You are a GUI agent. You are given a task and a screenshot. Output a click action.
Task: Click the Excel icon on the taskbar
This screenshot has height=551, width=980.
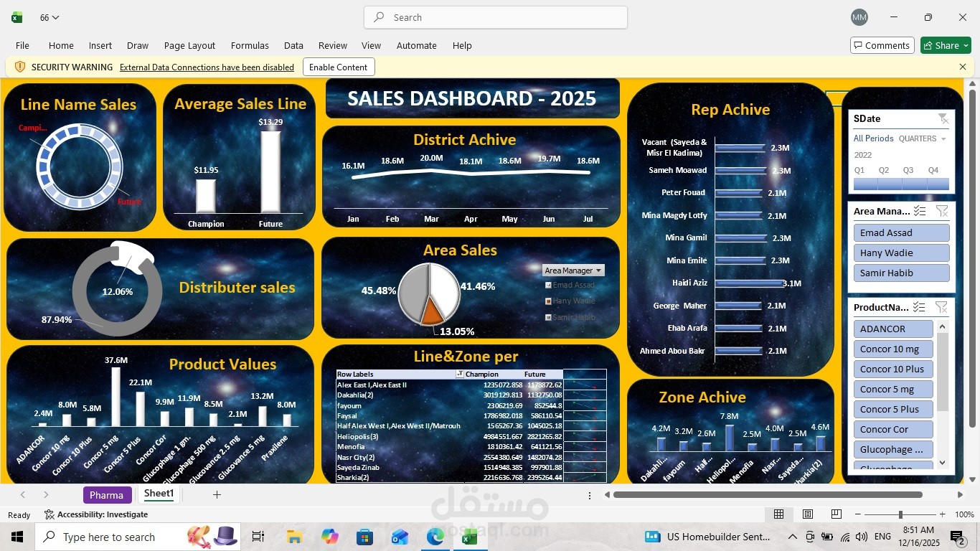tap(470, 537)
